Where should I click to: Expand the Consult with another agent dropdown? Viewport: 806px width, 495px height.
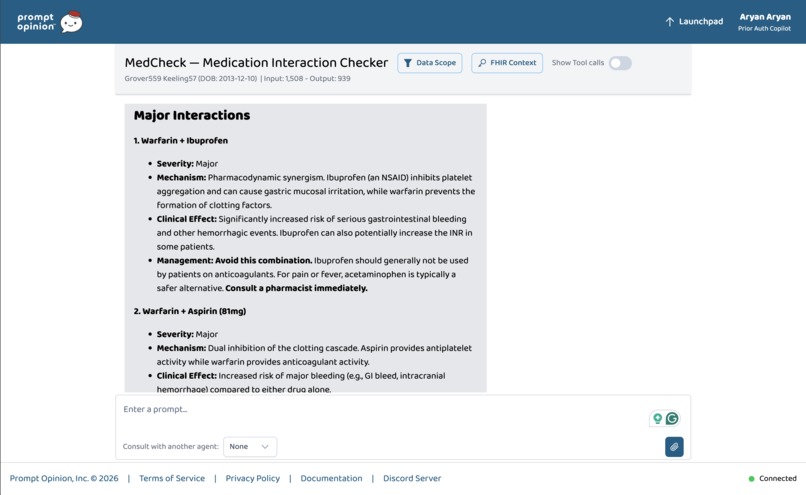[250, 447]
